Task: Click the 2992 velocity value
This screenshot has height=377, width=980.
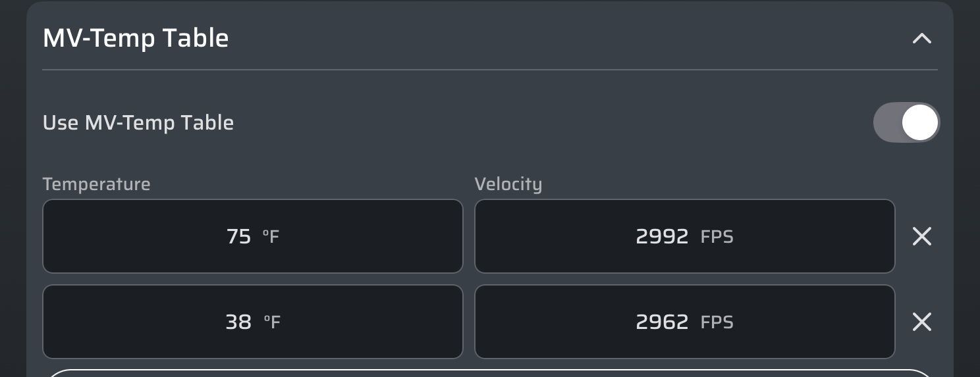Action: click(662, 236)
